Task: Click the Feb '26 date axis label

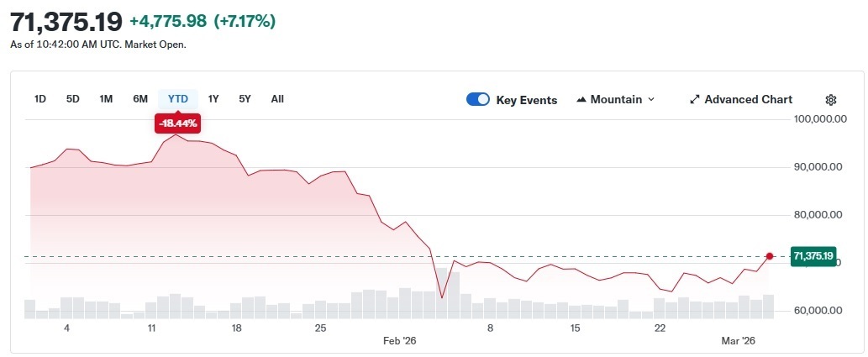Action: [x=400, y=341]
